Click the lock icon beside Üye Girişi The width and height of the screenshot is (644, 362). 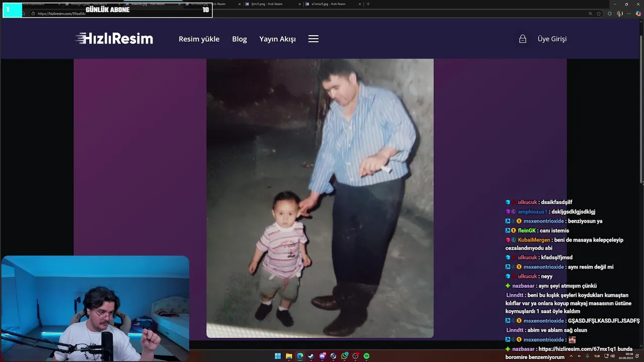pos(523,39)
